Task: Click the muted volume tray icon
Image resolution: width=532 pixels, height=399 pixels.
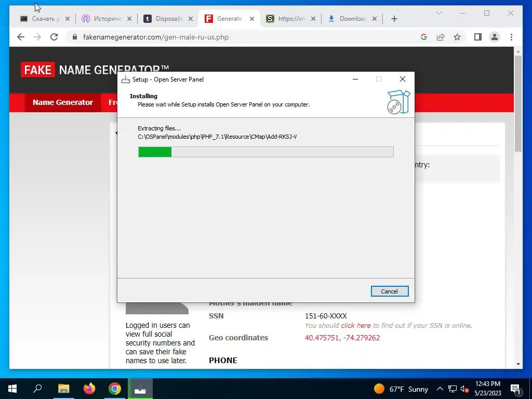Action: [464, 389]
